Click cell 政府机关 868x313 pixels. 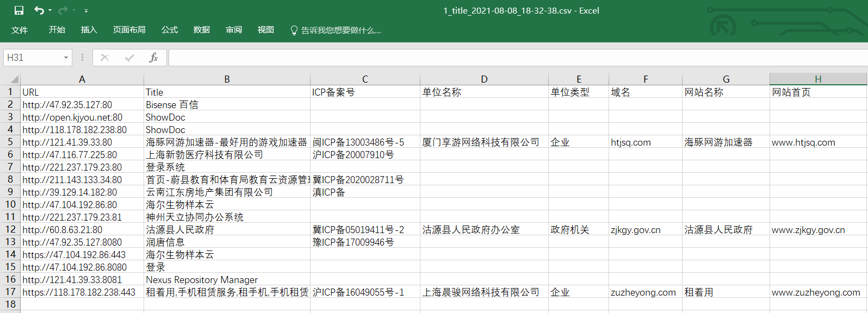(579, 229)
